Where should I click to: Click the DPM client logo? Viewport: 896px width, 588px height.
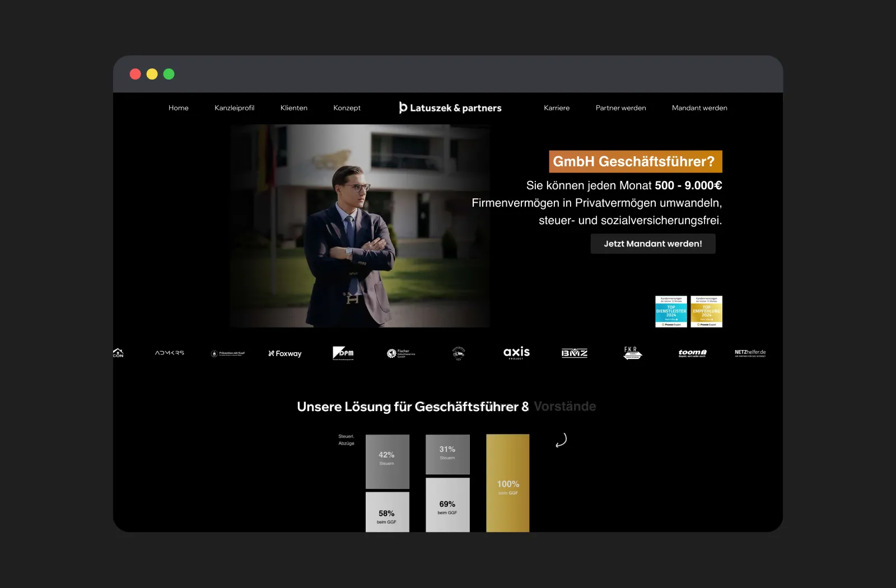pyautogui.click(x=343, y=353)
